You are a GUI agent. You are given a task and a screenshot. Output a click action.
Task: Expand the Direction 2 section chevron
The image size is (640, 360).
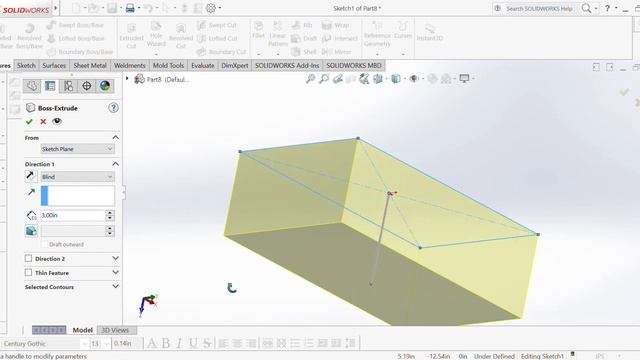click(x=116, y=258)
